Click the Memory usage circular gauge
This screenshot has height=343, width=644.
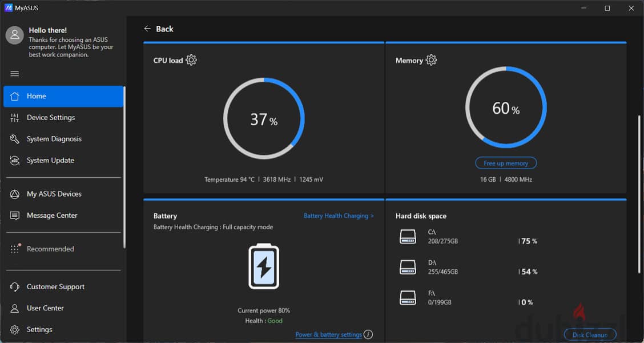[506, 107]
